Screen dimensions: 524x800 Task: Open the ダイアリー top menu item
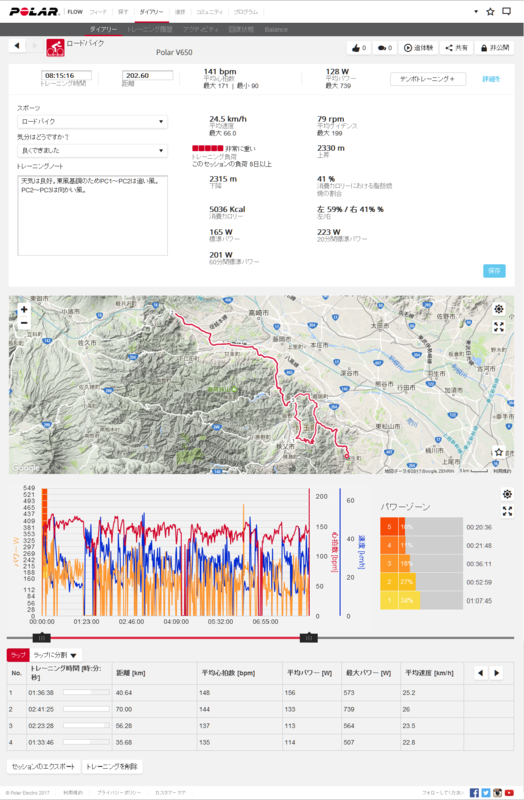[x=152, y=12]
